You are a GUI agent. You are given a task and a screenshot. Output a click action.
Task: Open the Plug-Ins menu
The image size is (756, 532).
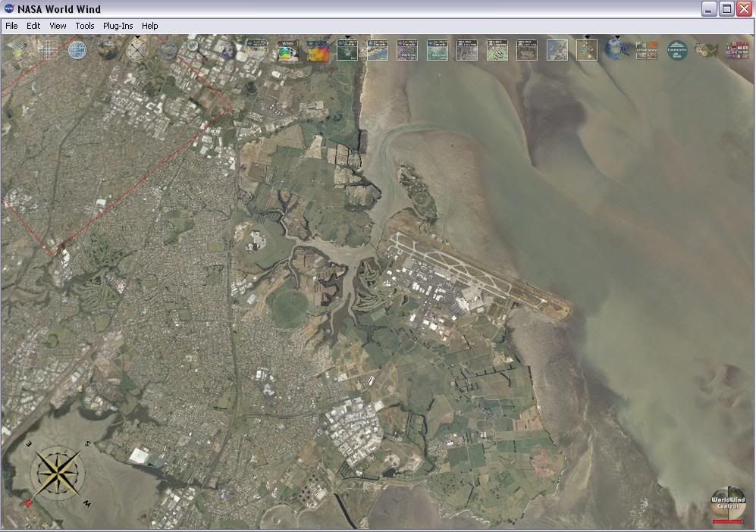coord(118,26)
